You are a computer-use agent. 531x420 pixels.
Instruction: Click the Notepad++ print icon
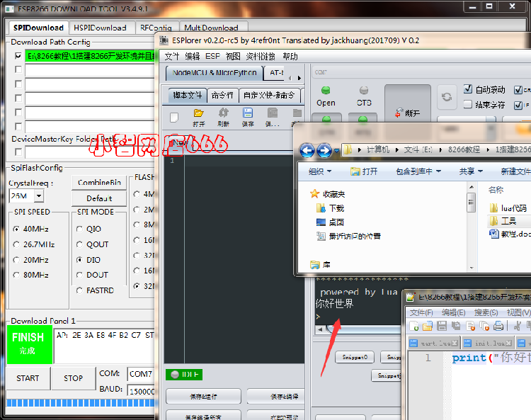pyautogui.click(x=498, y=326)
